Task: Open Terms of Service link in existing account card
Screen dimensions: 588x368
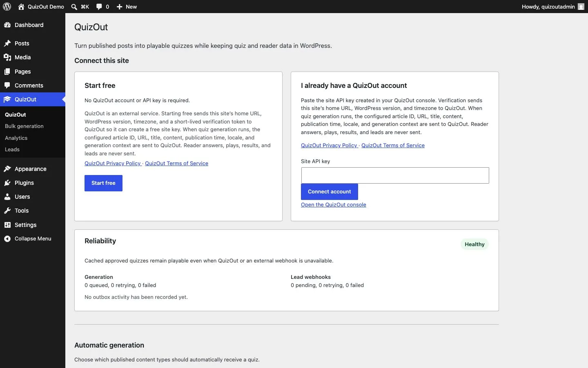Action: tap(393, 146)
